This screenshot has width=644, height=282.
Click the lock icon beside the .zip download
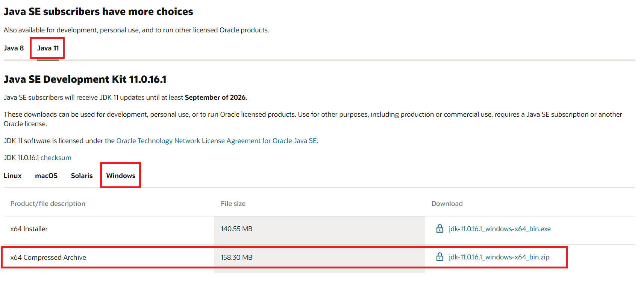(x=439, y=257)
